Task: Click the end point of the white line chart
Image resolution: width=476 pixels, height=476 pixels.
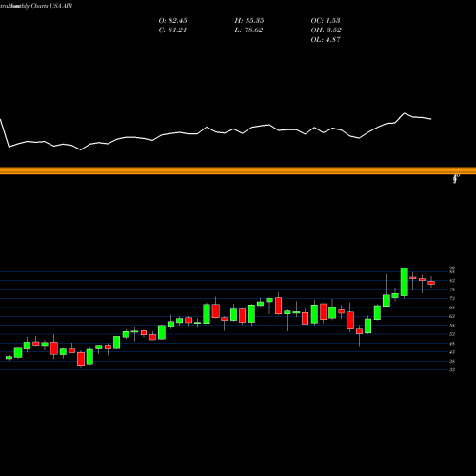Action: click(431, 119)
